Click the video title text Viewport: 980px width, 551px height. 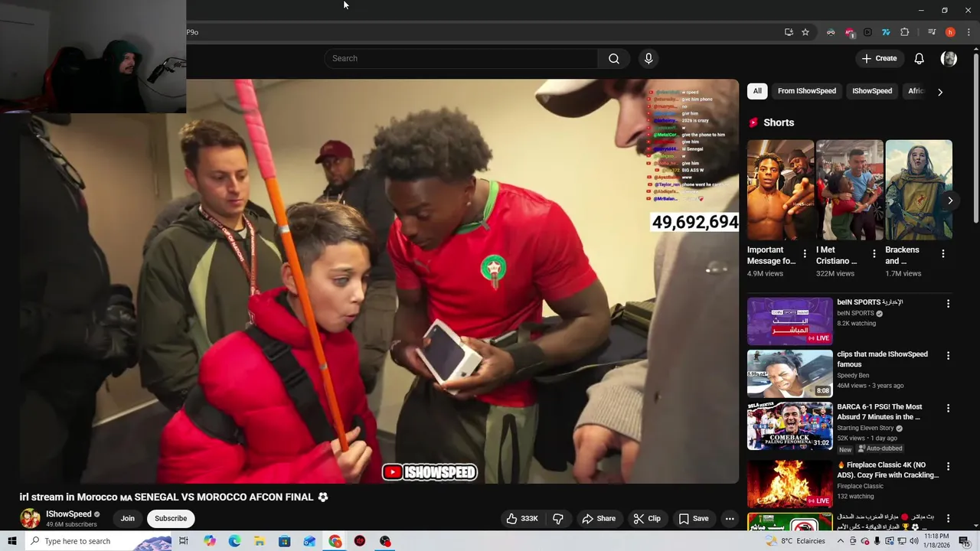pos(174,497)
